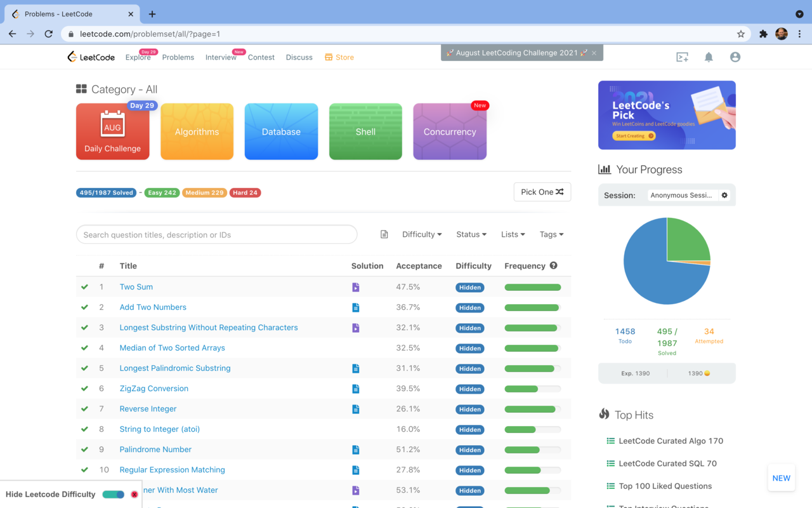Select the Algorithms category card
This screenshot has width=812, height=508.
point(197,131)
